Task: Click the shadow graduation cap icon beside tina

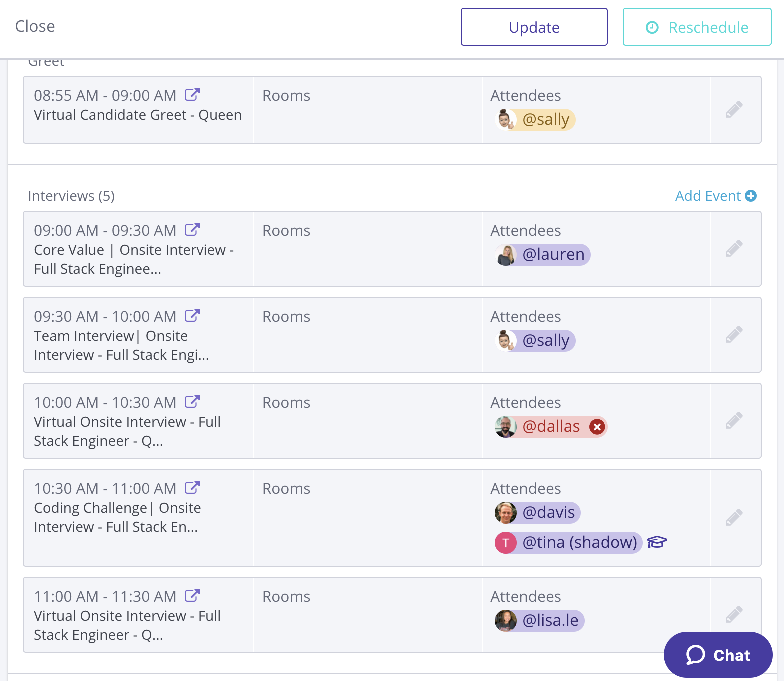Action: coord(657,542)
